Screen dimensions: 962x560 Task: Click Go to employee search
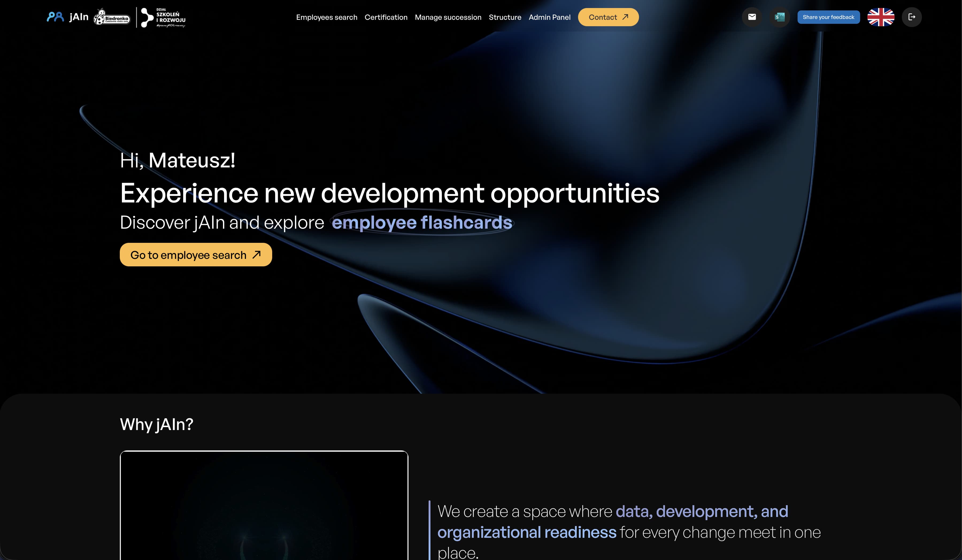[195, 254]
